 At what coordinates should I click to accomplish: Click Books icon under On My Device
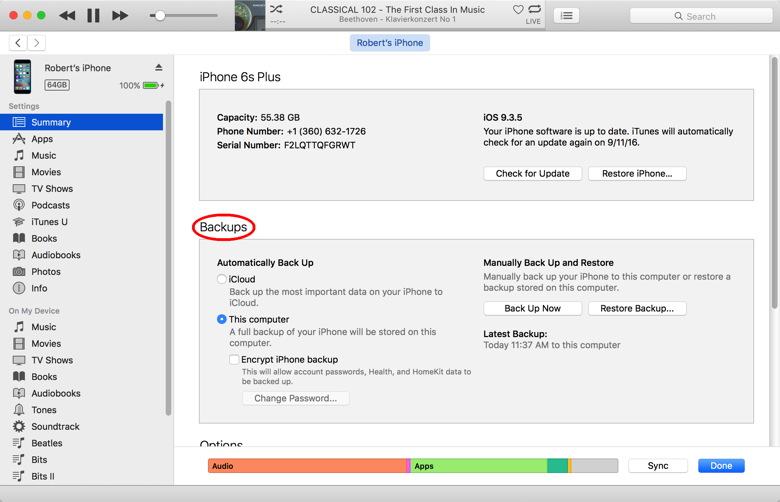[x=19, y=377]
